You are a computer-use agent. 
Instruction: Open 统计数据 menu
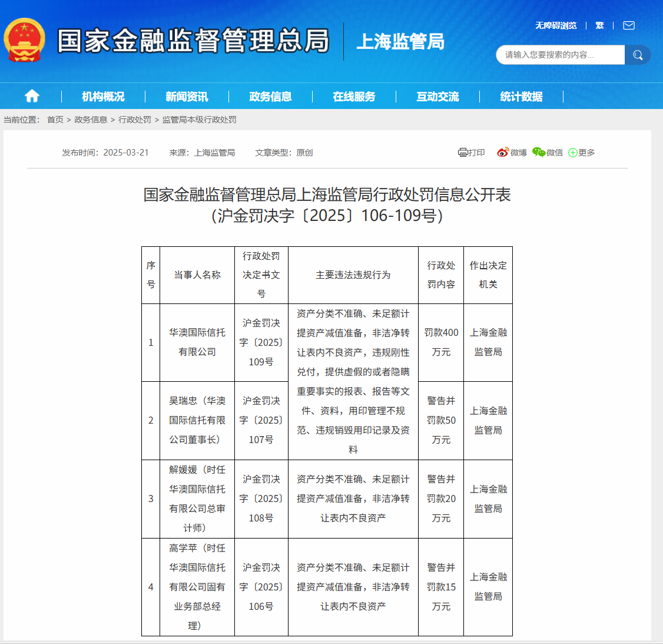click(521, 97)
